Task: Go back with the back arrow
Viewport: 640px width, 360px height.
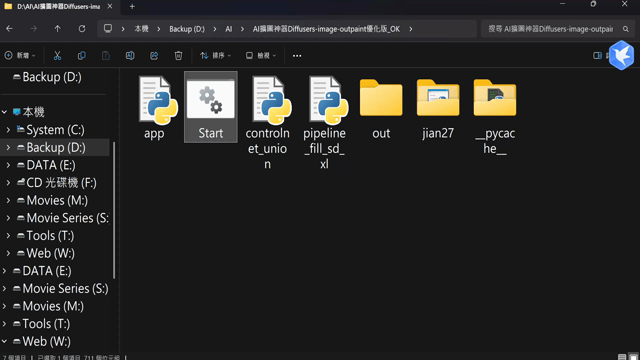Action: [x=9, y=29]
